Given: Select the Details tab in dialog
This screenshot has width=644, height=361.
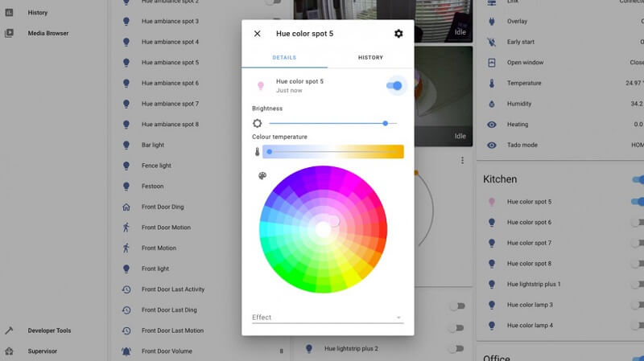Looking at the screenshot, I should [284, 57].
